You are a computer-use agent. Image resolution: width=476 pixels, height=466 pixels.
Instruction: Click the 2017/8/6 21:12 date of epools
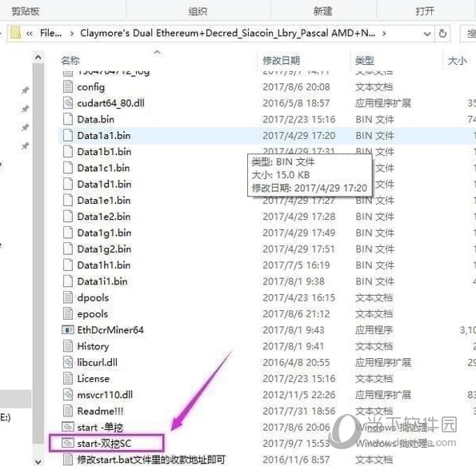(296, 314)
